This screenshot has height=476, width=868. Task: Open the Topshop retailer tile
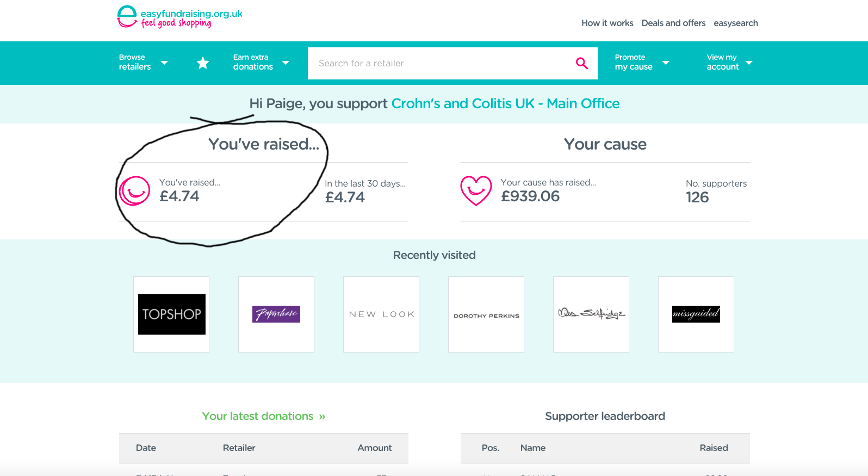[171, 314]
